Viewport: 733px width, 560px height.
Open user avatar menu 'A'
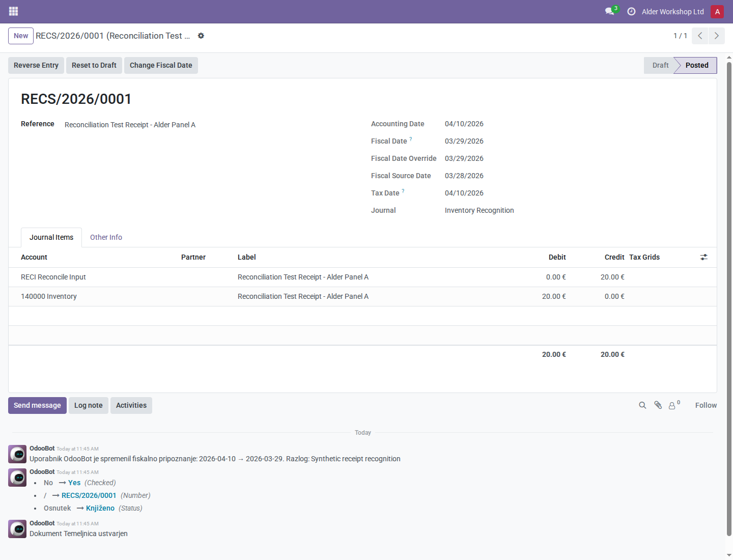coord(717,12)
